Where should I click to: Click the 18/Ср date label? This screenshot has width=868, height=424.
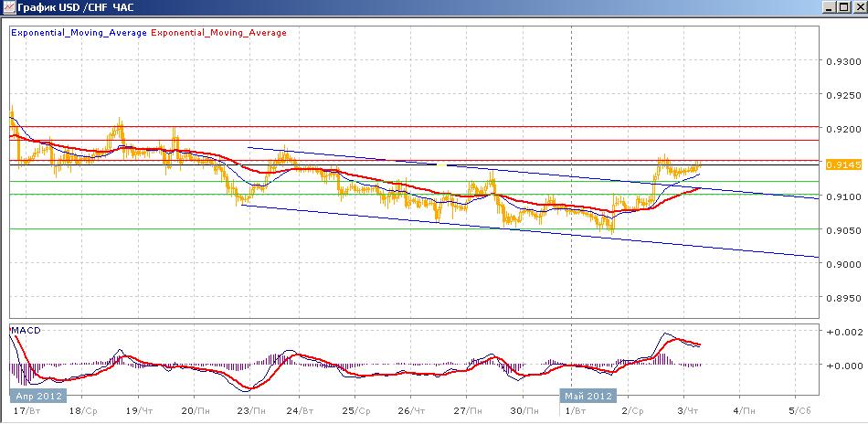(x=84, y=411)
